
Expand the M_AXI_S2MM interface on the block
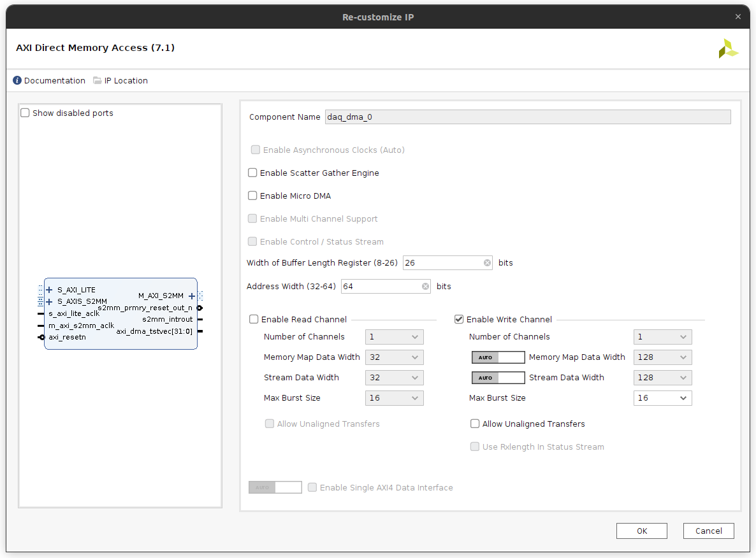click(192, 296)
